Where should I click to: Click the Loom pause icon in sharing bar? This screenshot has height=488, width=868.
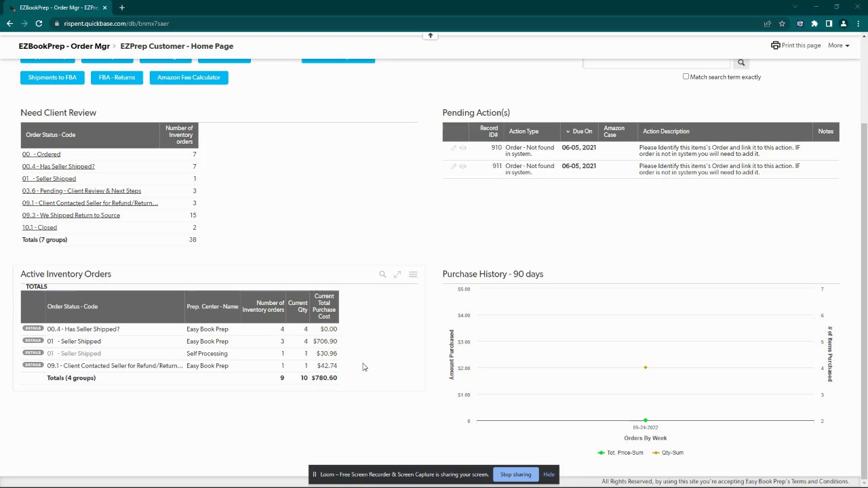tap(315, 474)
